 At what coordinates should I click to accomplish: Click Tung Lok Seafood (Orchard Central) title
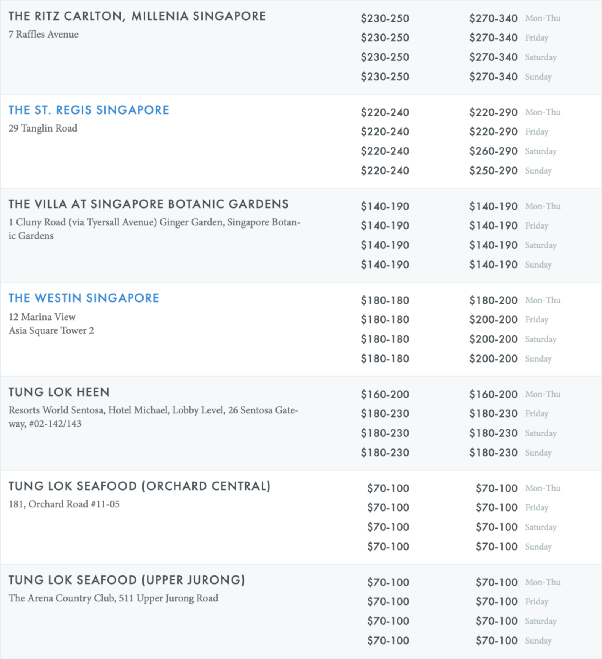[x=140, y=486]
